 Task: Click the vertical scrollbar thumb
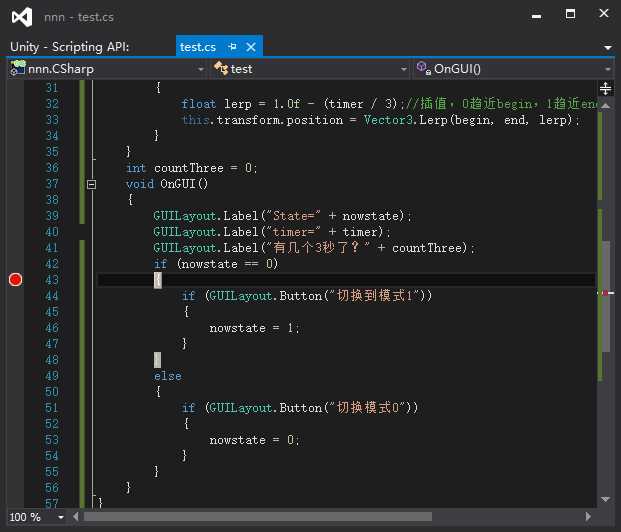[x=606, y=296]
